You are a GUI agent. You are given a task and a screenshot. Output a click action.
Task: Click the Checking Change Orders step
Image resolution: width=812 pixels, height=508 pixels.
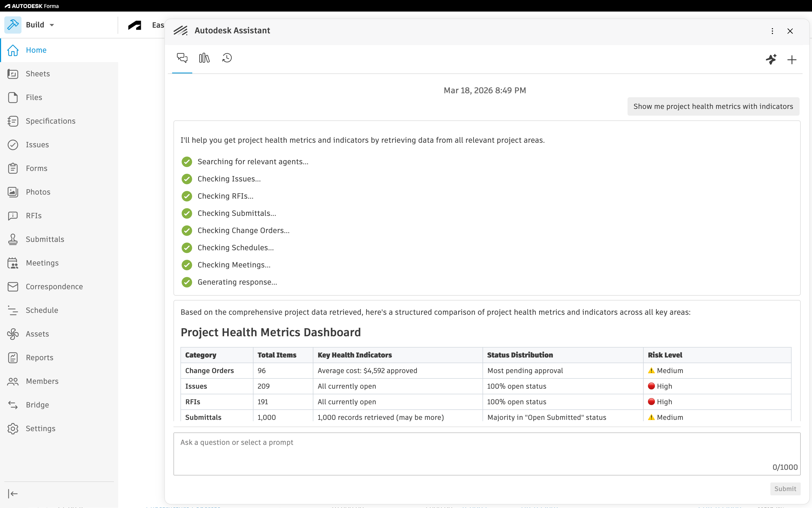point(243,231)
